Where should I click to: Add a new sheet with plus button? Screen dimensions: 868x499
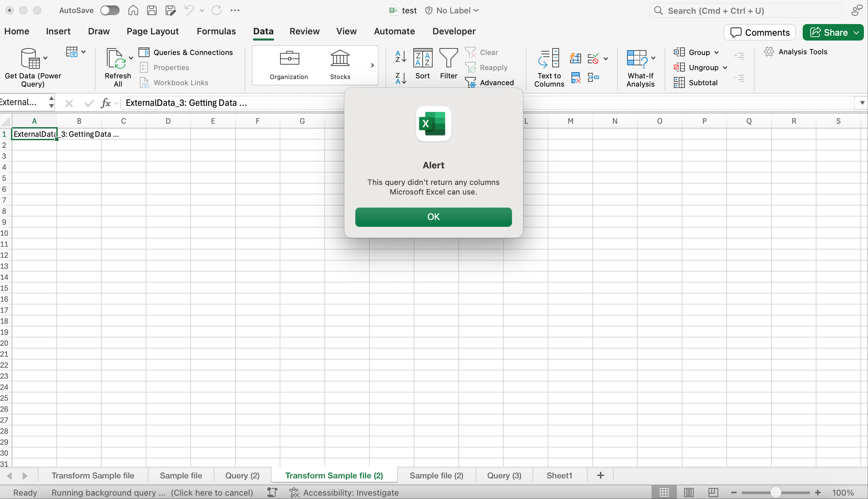600,476
